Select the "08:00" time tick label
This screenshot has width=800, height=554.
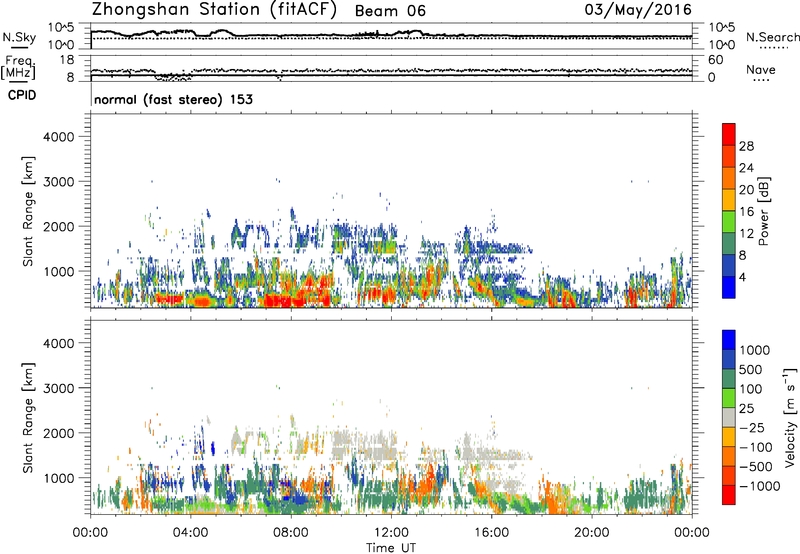point(291,533)
